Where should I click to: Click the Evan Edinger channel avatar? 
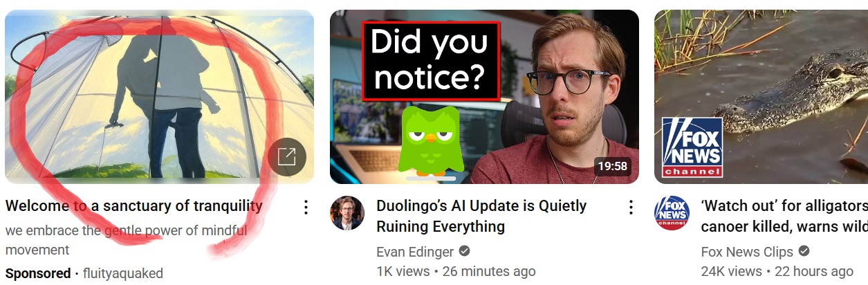pos(347,213)
